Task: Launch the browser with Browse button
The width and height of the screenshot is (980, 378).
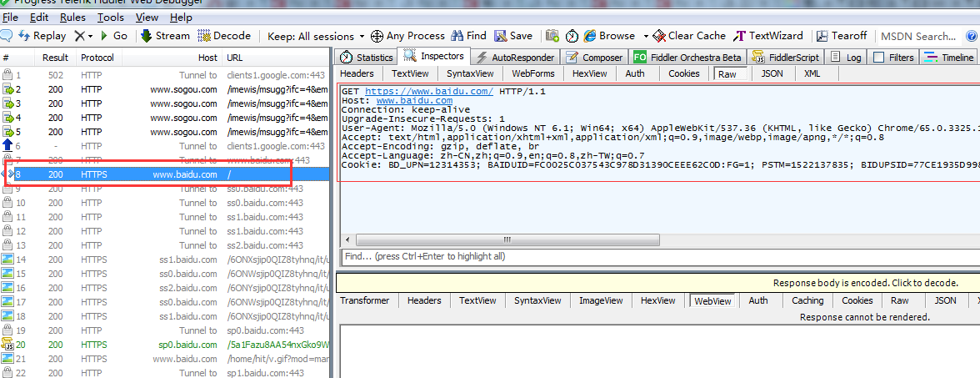Action: [x=609, y=36]
